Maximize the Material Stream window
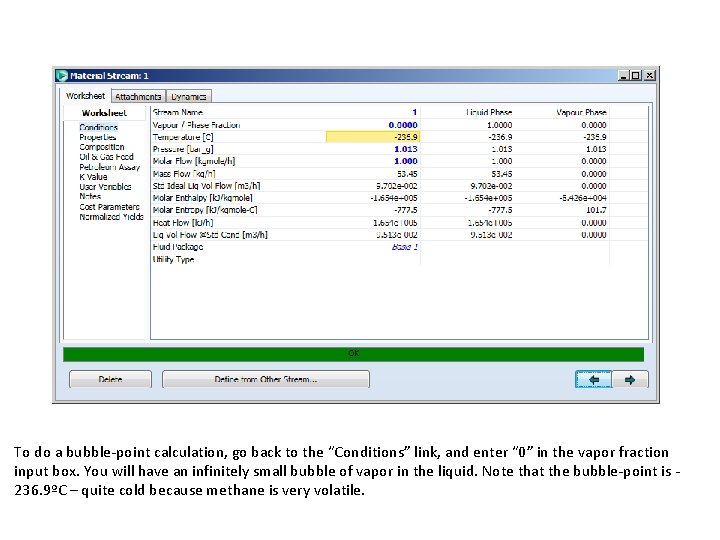 point(636,75)
